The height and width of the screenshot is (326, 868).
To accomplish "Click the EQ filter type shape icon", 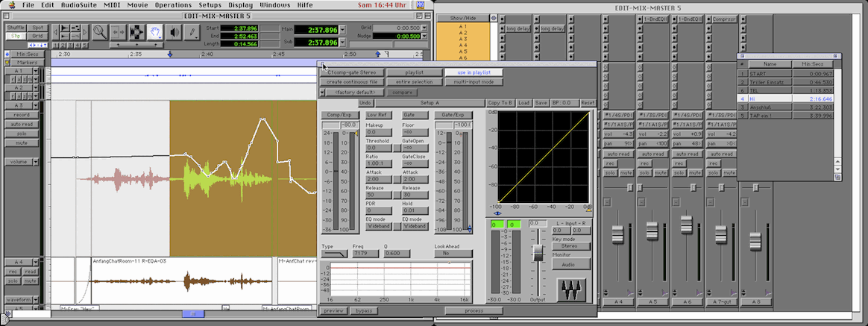I will click(334, 254).
